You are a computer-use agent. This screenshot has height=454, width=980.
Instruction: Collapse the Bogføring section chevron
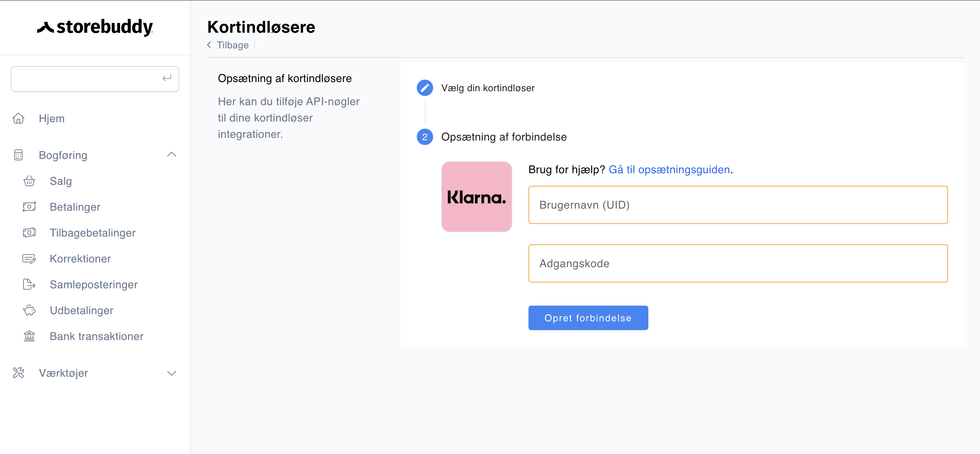pyautogui.click(x=172, y=155)
